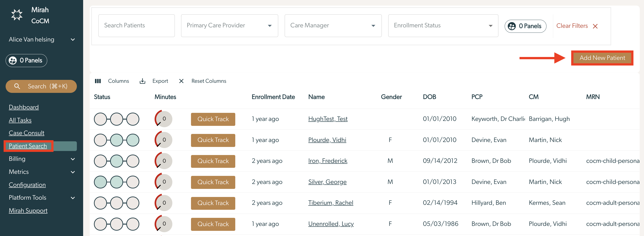Click the panels icon in the filter bar
The height and width of the screenshot is (236, 644).
coord(512,26)
